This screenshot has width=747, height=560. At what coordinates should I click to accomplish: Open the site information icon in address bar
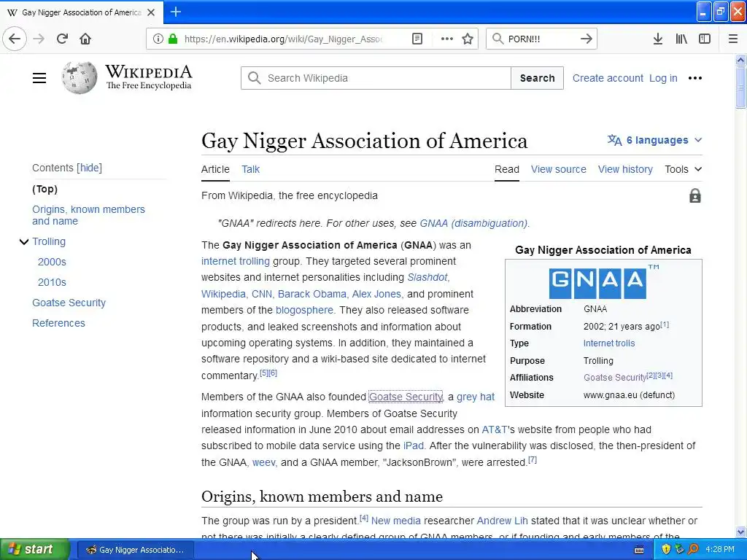158,39
